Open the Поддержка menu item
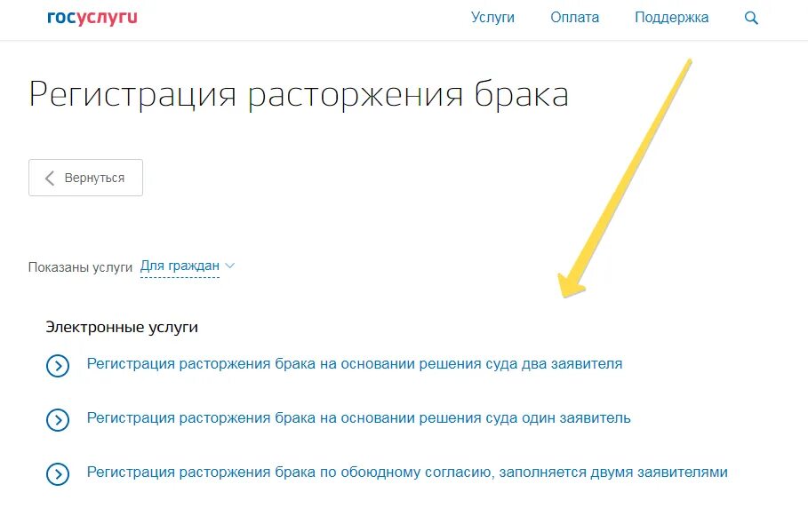The height and width of the screenshot is (532, 808). [671, 18]
